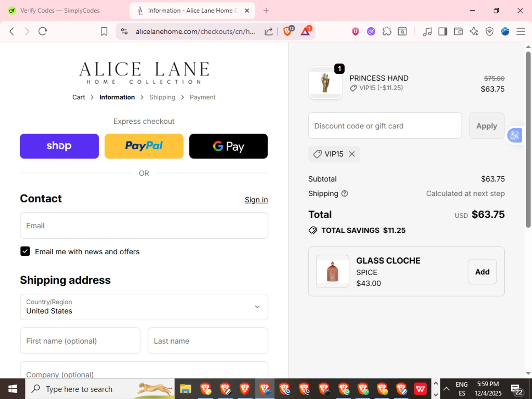Focus the Last name field
This screenshot has height=399, width=532.
208,341
